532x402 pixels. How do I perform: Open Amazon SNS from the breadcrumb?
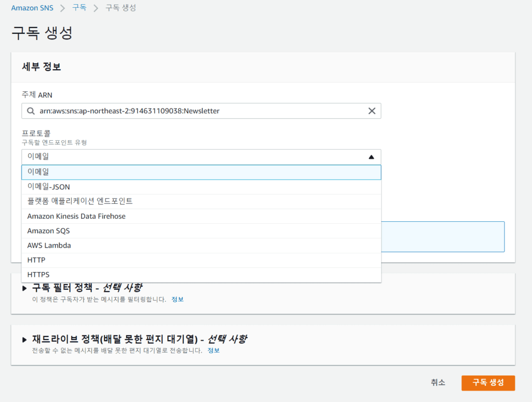pos(32,8)
